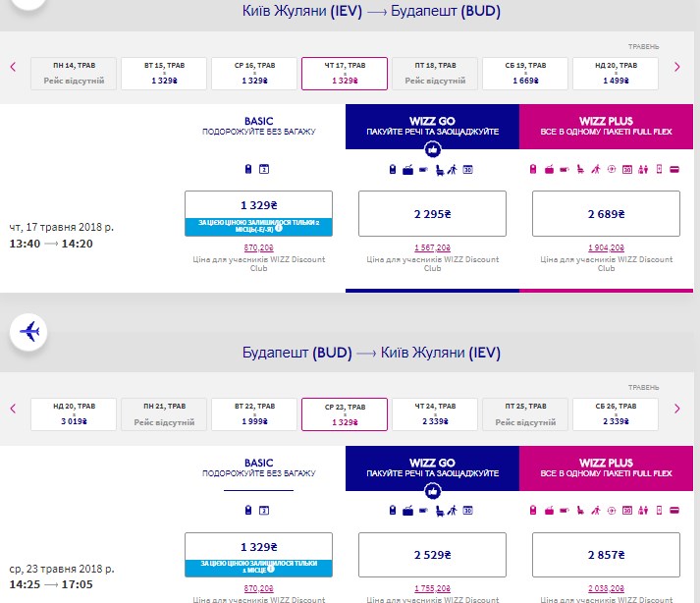Click the calendar icon under outbound BASIC
This screenshot has width=700, height=603.
[x=264, y=170]
